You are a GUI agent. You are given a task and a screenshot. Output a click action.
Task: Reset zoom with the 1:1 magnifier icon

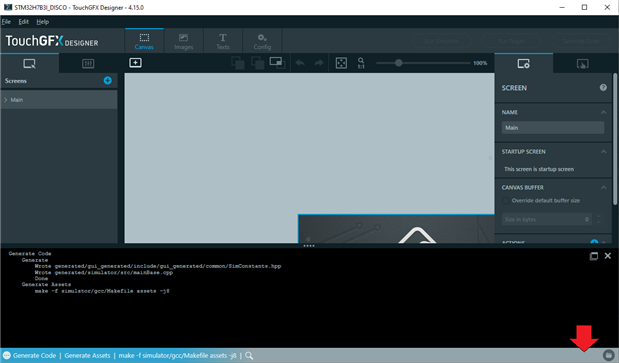pyautogui.click(x=361, y=63)
